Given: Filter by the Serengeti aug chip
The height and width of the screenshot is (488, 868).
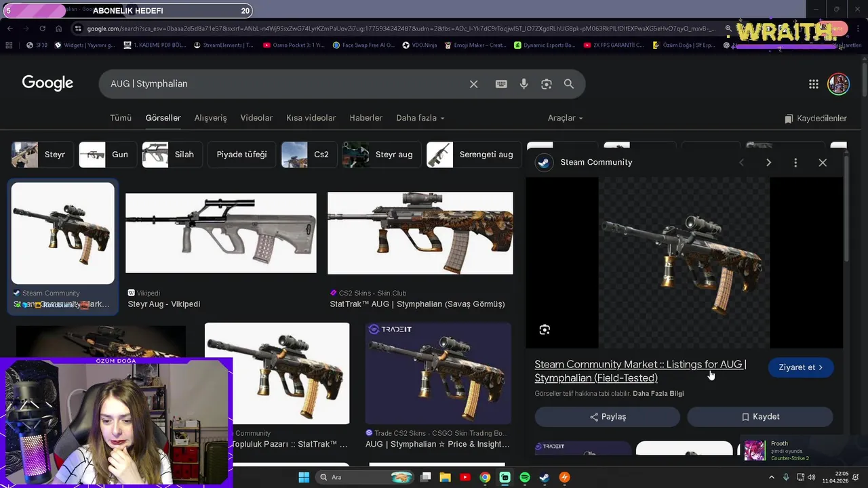Looking at the screenshot, I should tap(474, 155).
